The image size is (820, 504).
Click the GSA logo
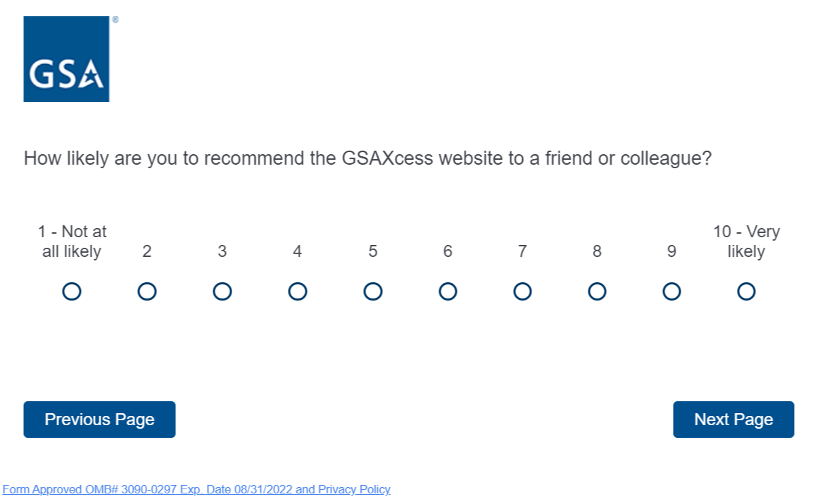pos(66,59)
